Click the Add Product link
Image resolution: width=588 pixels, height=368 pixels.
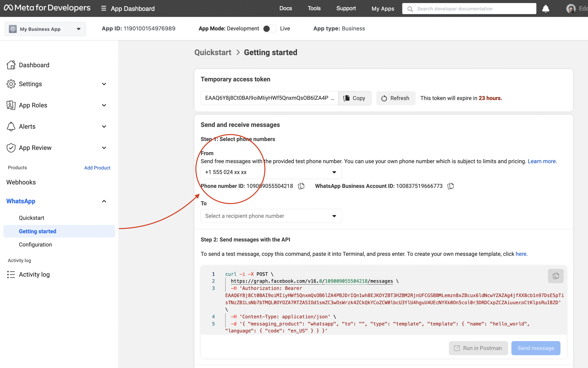(x=97, y=168)
